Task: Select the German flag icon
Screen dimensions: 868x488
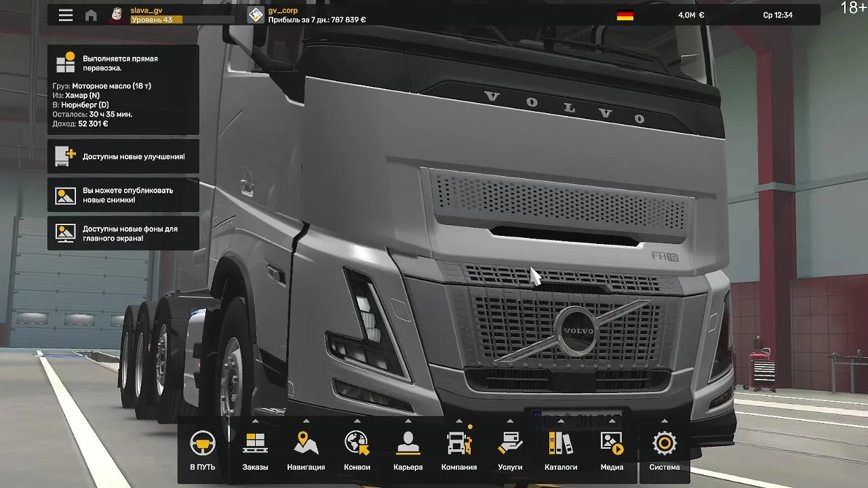Action: click(x=625, y=16)
